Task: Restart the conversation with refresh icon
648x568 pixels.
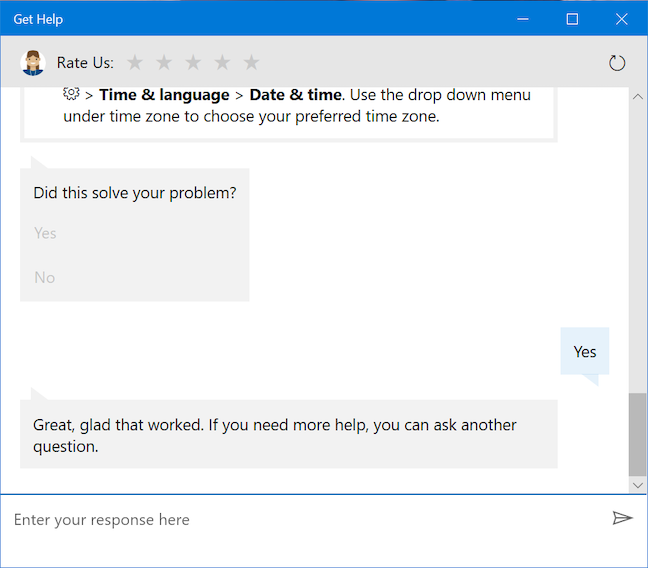Action: click(x=617, y=63)
